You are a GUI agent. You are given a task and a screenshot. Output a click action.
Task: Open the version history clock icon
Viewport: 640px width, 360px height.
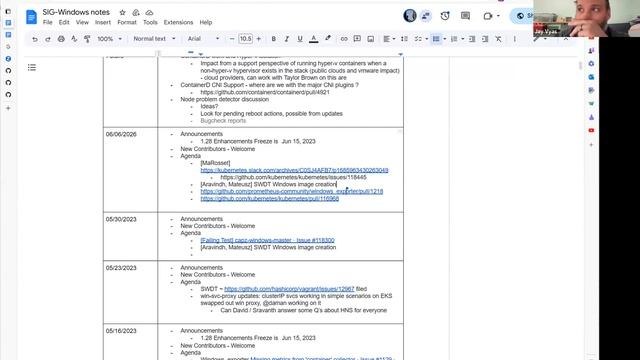(445, 16)
